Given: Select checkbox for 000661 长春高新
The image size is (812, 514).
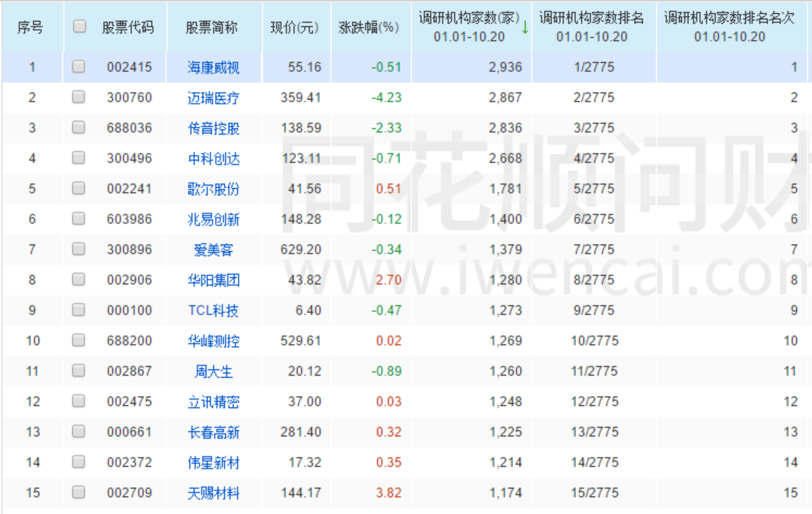Looking at the screenshot, I should pos(79,431).
